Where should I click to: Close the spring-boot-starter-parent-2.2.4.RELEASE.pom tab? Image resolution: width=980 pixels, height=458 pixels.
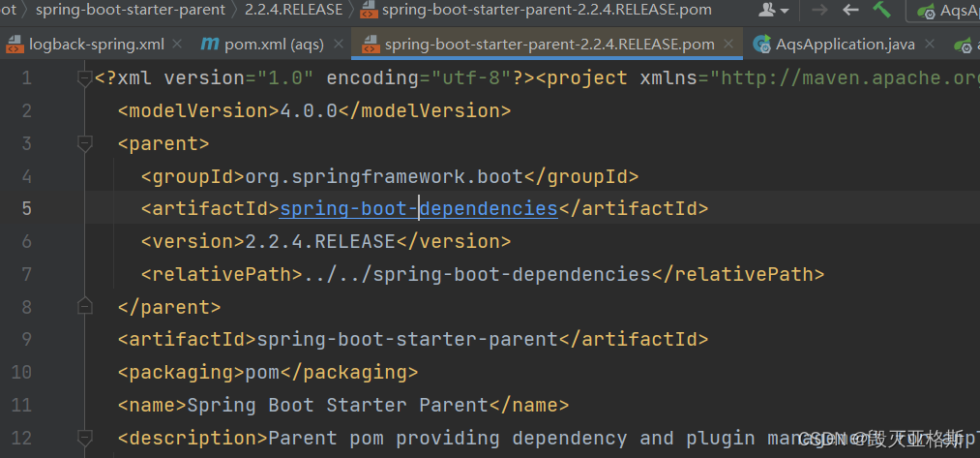728,44
